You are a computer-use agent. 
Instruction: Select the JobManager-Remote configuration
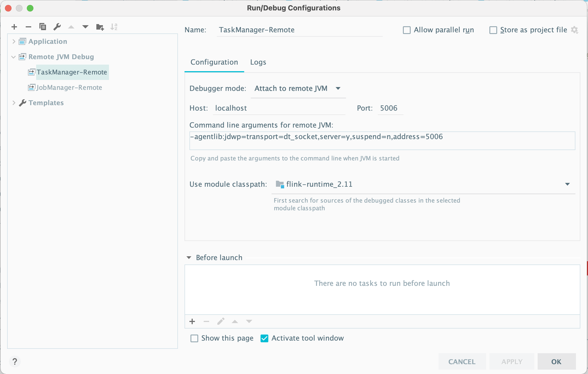(68, 87)
